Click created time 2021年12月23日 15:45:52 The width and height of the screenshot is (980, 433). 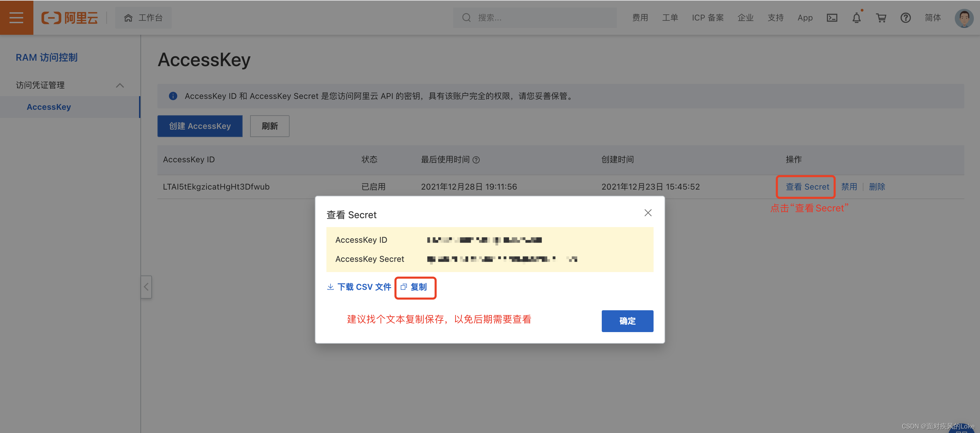pos(650,187)
